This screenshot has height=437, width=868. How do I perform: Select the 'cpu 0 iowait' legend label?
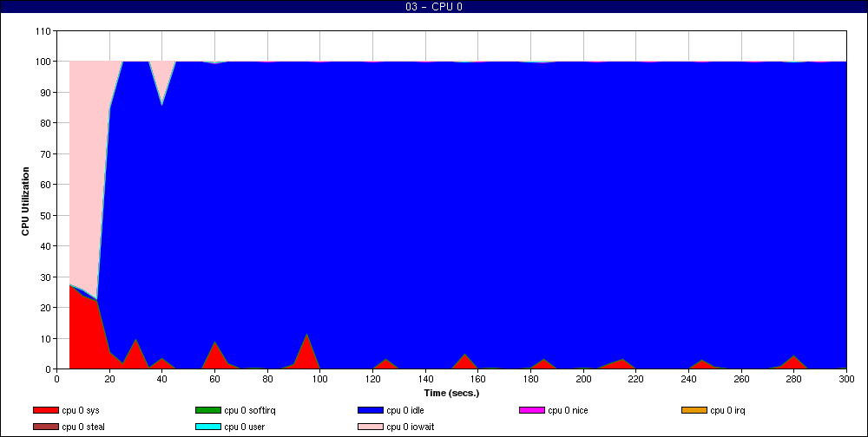[x=411, y=427]
